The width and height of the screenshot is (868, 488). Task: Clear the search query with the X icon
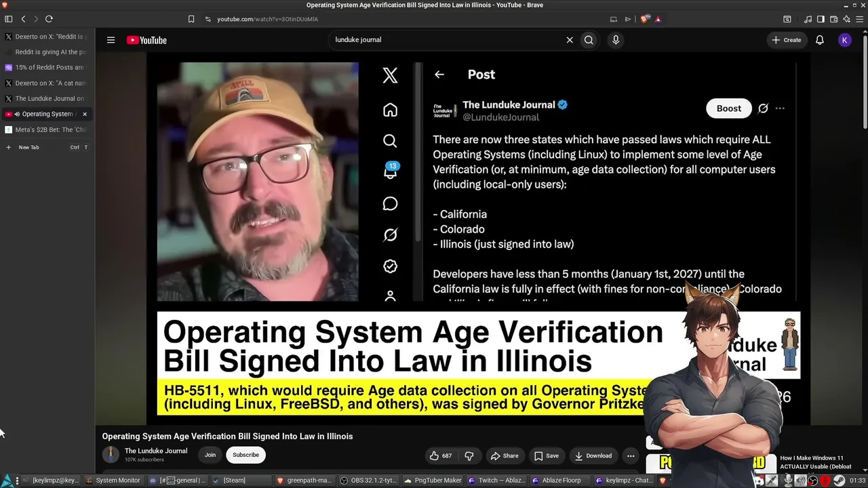pos(570,40)
